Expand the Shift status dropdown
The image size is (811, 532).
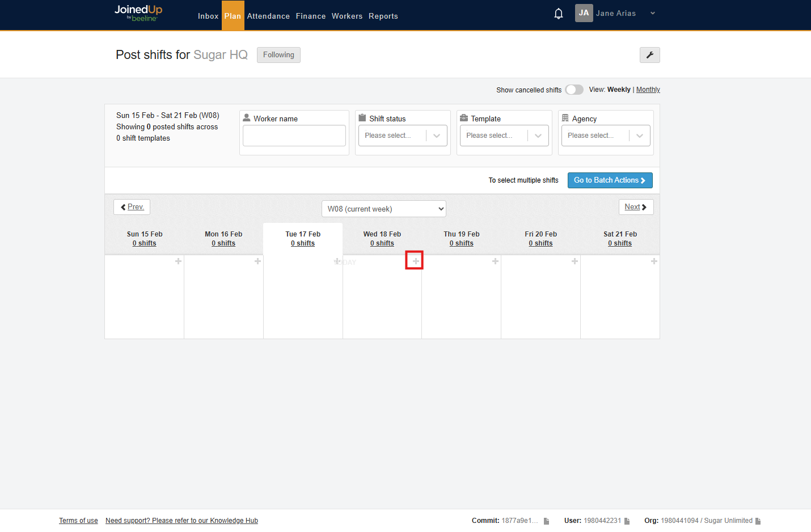(403, 136)
